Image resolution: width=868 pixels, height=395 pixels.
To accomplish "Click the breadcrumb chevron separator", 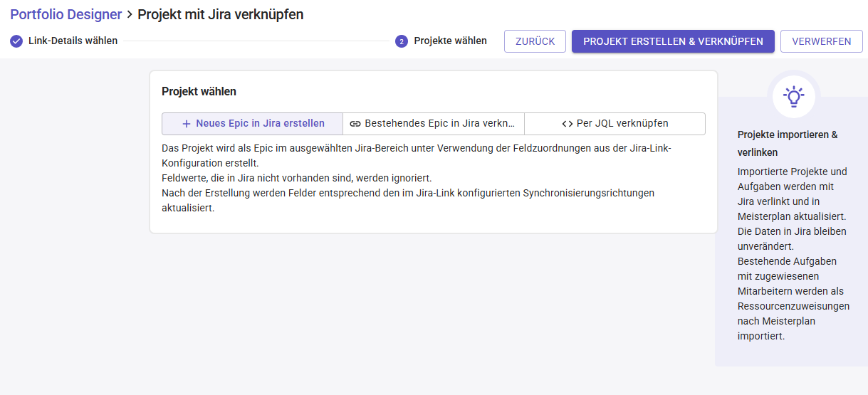I will (130, 15).
